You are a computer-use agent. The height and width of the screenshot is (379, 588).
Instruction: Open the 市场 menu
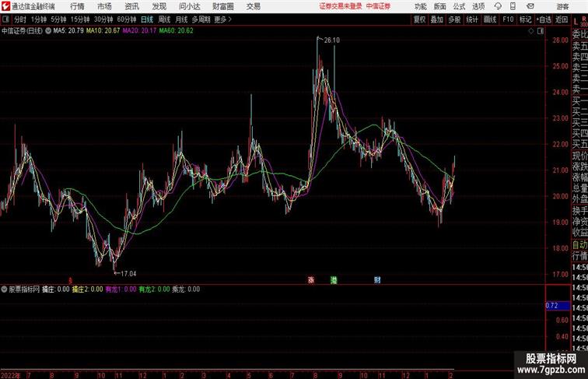[x=105, y=6]
